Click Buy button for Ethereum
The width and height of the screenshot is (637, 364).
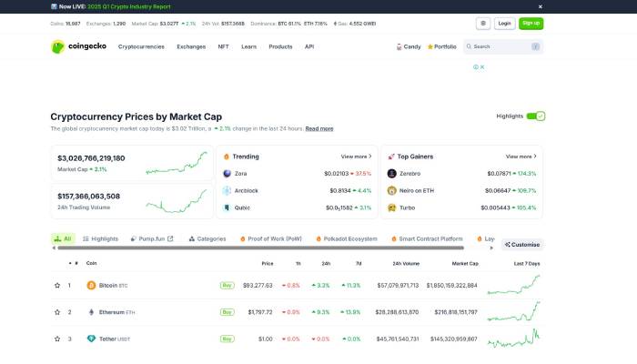click(227, 312)
